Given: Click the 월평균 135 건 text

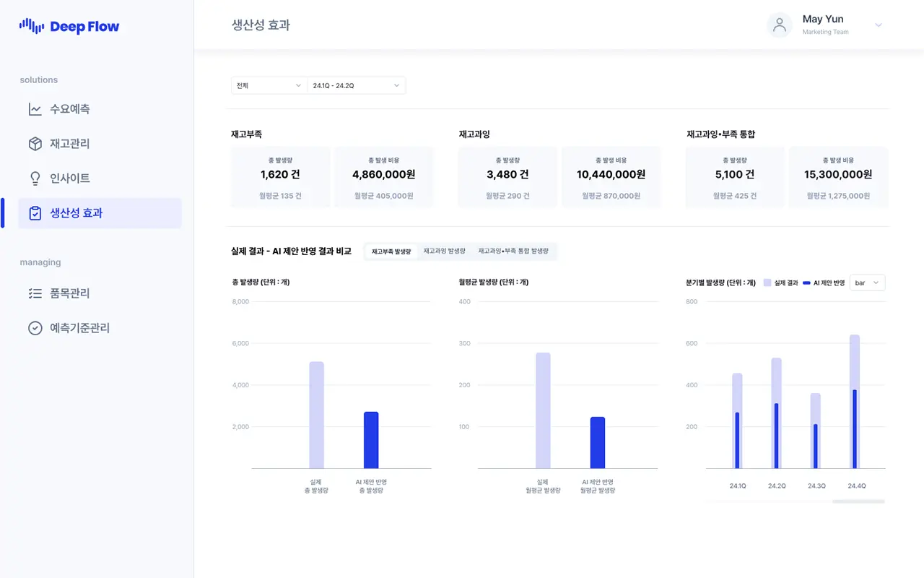Looking at the screenshot, I should (281, 196).
